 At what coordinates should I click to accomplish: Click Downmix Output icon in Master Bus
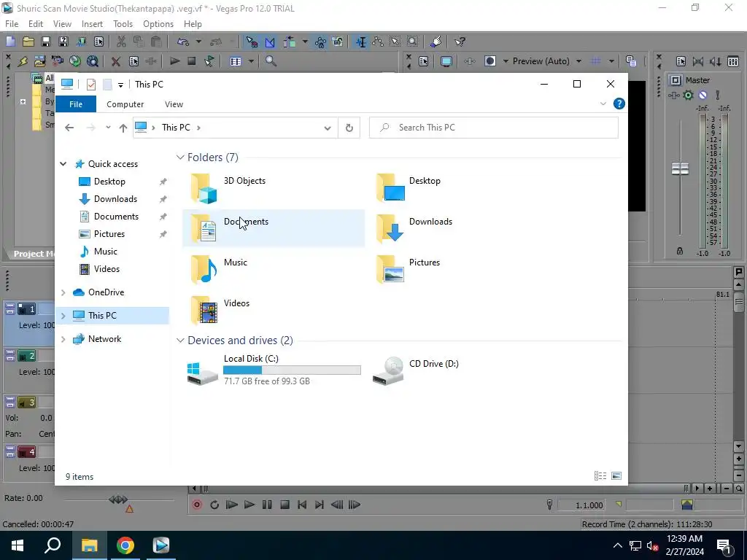click(698, 61)
